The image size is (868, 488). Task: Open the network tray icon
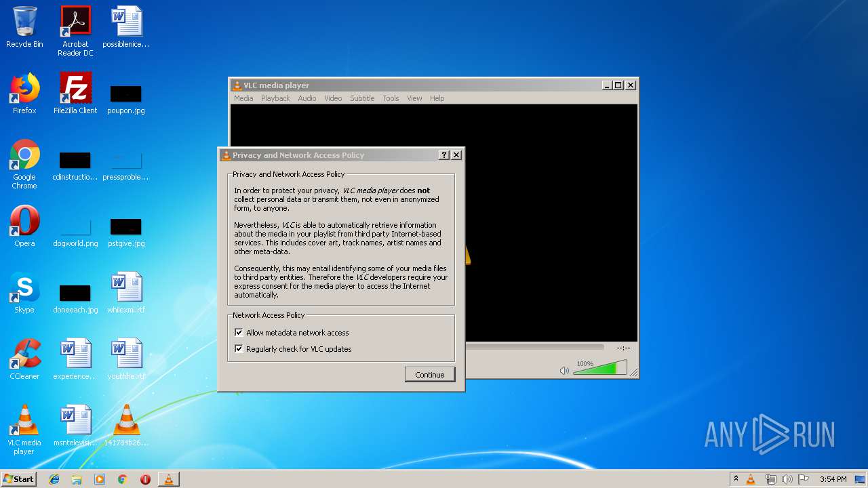[x=770, y=479]
